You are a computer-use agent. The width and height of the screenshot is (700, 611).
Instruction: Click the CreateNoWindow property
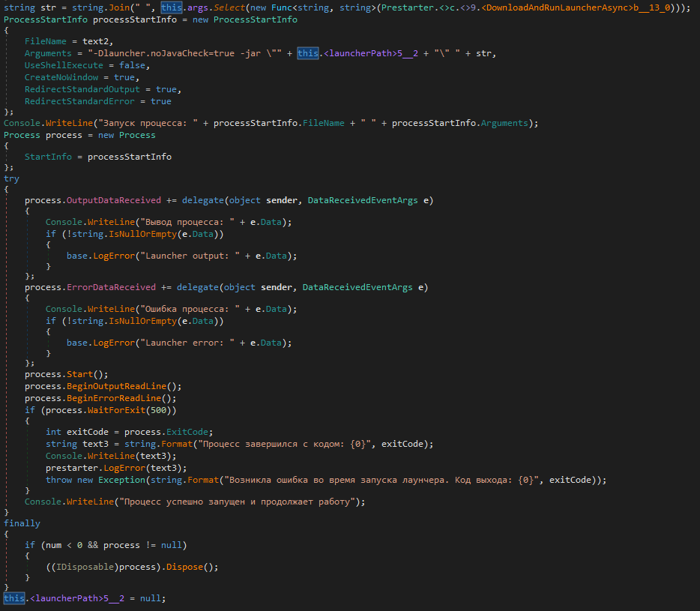tap(61, 77)
